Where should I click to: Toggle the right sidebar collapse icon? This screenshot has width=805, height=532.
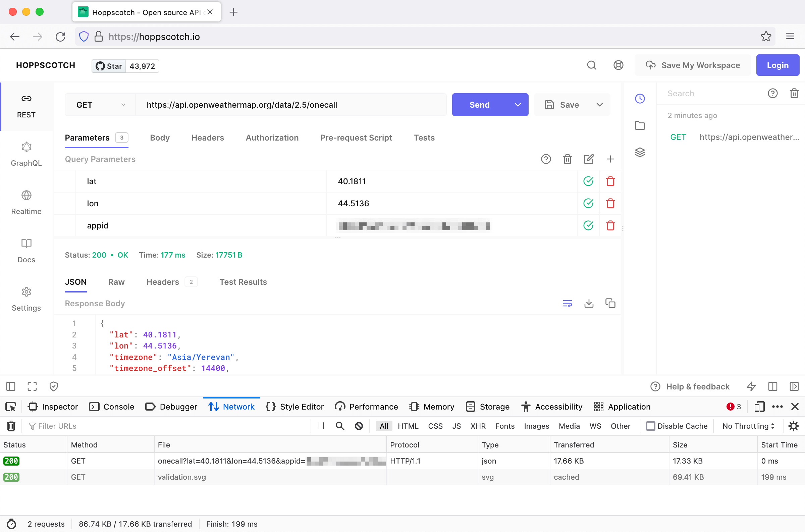[794, 386]
